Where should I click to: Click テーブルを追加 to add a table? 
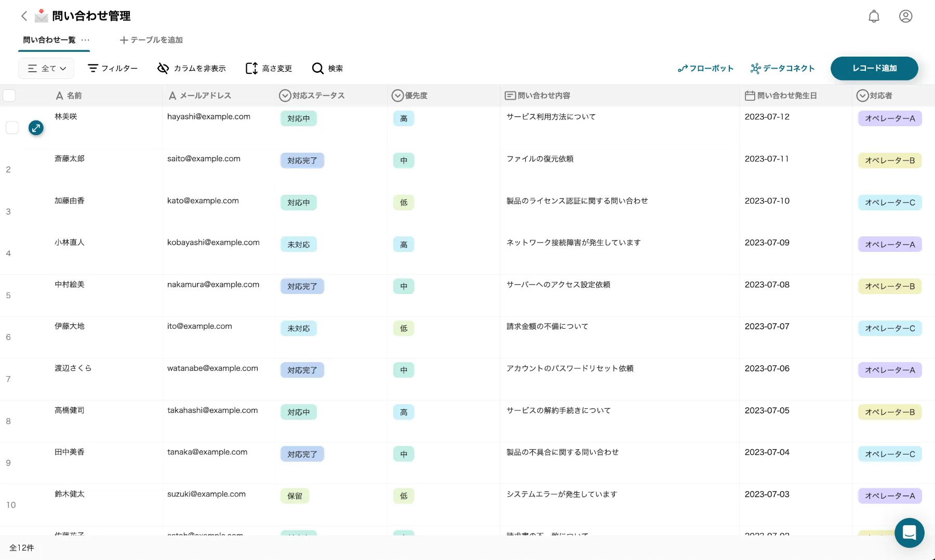tap(151, 40)
